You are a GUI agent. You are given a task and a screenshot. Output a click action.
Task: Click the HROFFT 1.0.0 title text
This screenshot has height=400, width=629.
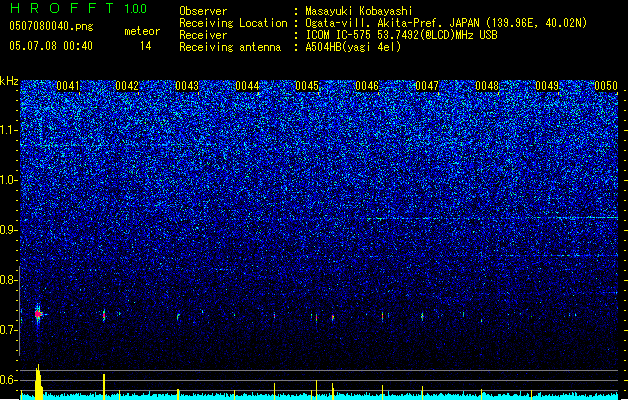click(x=78, y=8)
